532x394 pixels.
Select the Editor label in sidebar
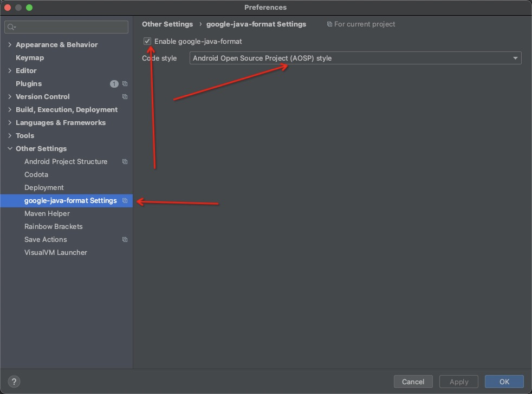tap(26, 70)
